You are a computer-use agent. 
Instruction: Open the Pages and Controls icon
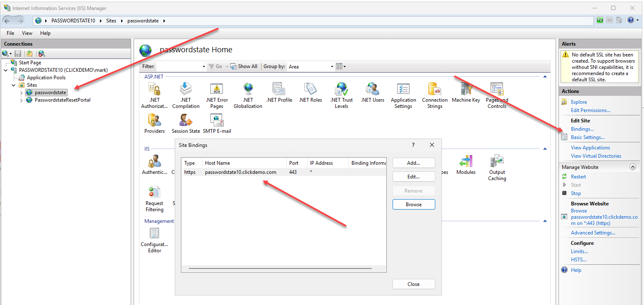pyautogui.click(x=497, y=89)
